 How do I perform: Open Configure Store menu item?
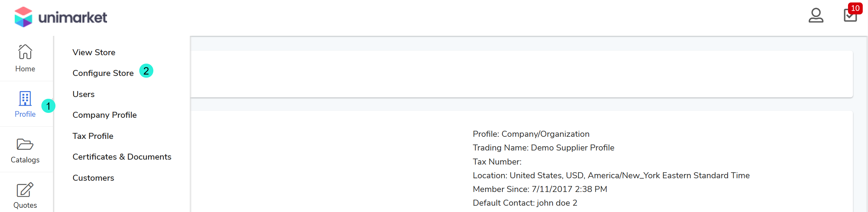coord(103,73)
